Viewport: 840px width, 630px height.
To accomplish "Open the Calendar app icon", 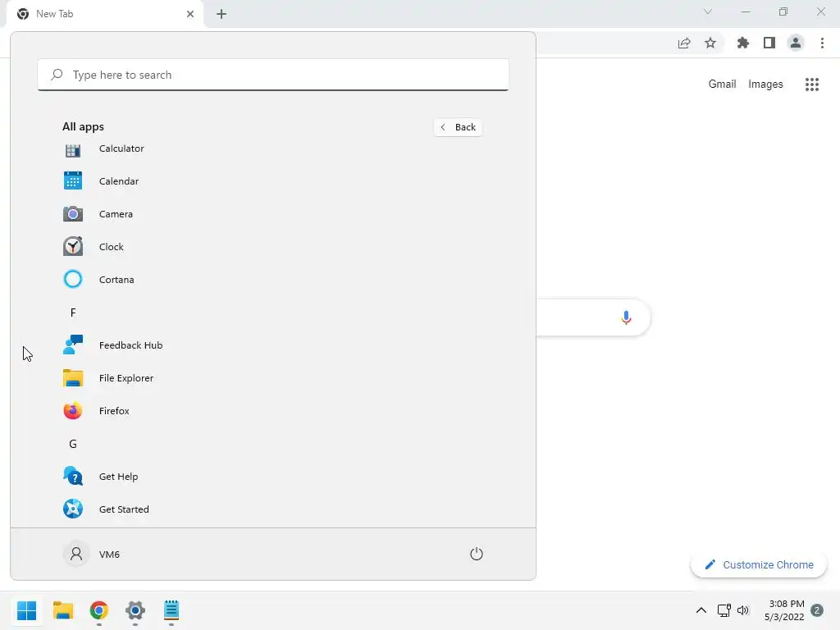I will point(73,181).
